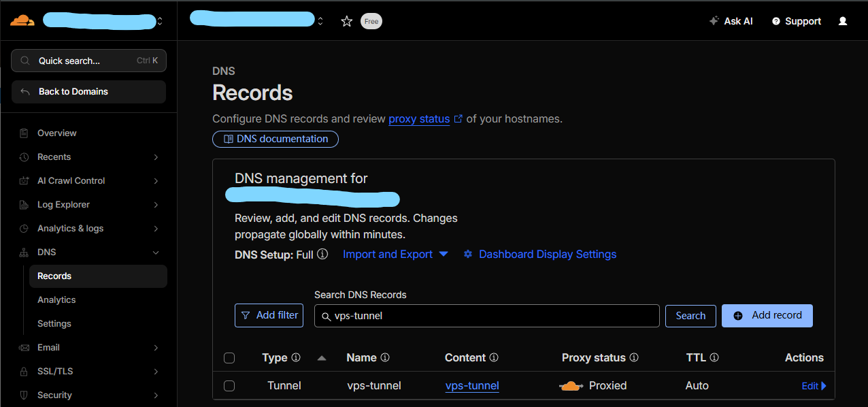The height and width of the screenshot is (407, 868).
Task: Star this domain as favorite
Action: coord(347,21)
